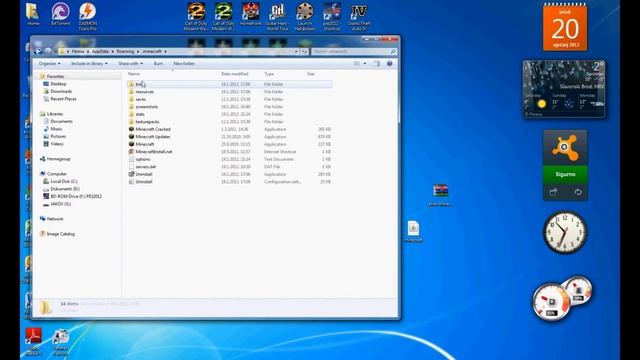Click Home in the address breadcrumb

[x=78, y=51]
